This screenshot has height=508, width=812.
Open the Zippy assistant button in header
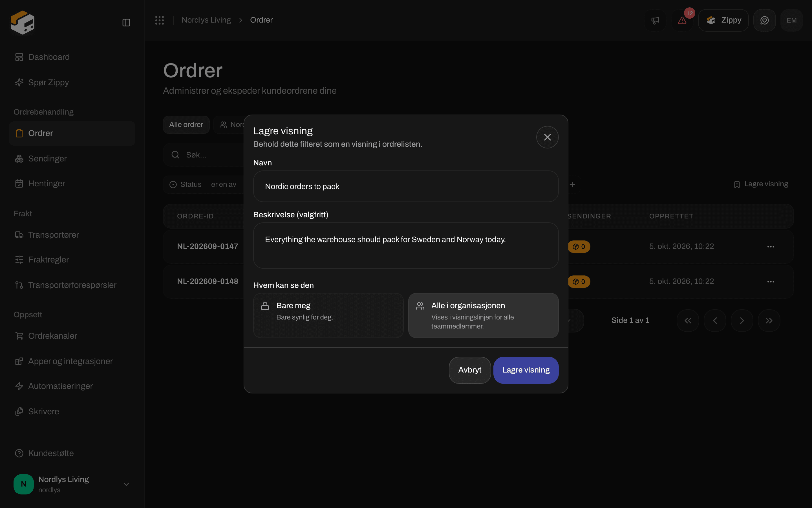723,20
